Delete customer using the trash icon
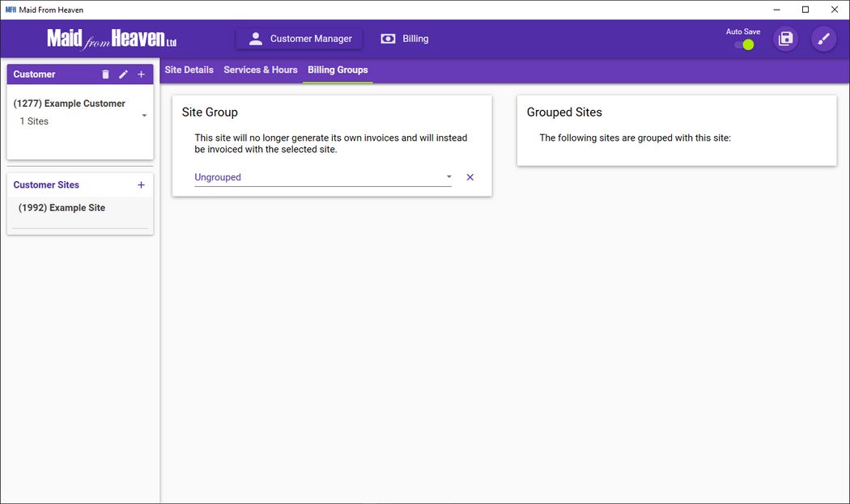This screenshot has height=504, width=850. (105, 74)
